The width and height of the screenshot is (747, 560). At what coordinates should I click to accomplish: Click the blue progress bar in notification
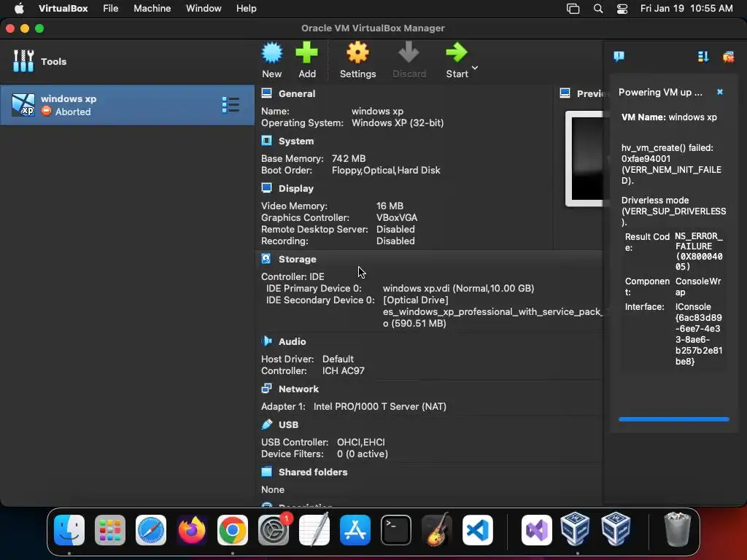coord(673,419)
